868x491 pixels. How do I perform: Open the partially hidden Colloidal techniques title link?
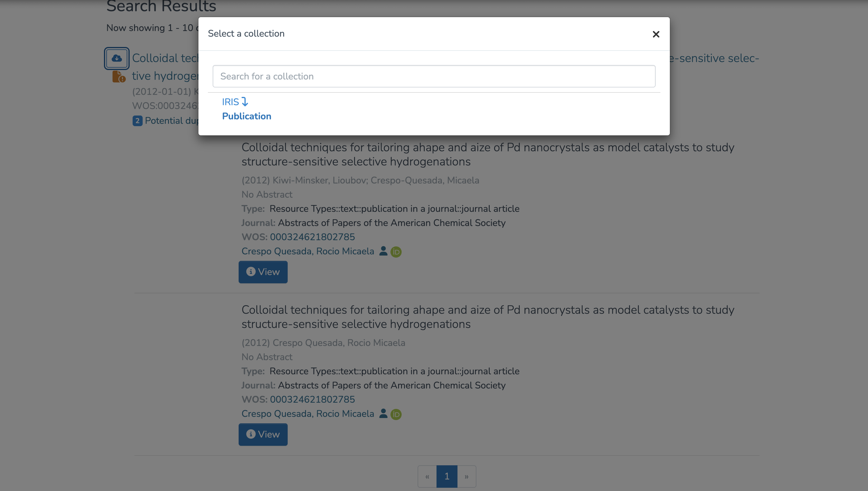tap(165, 58)
